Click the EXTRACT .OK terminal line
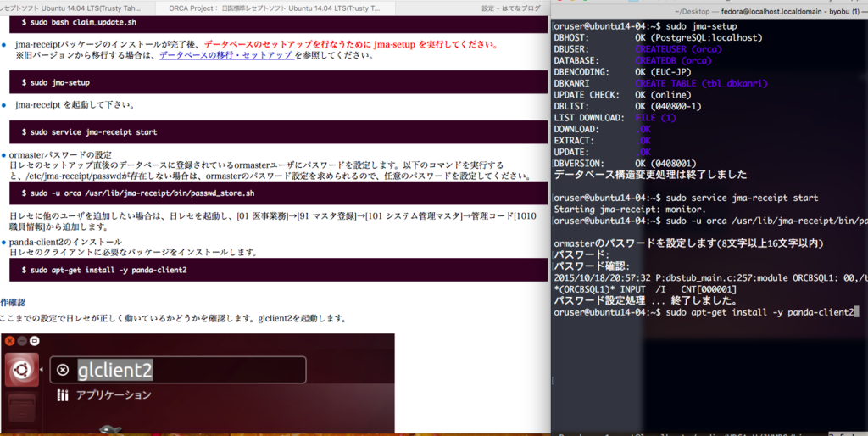The height and width of the screenshot is (436, 868). coord(603,141)
